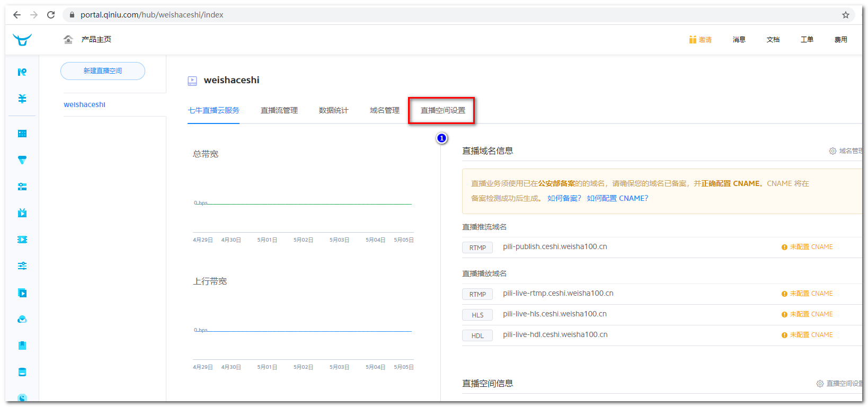Click 未配置 CNAME for pili-publish domain

pyautogui.click(x=811, y=247)
